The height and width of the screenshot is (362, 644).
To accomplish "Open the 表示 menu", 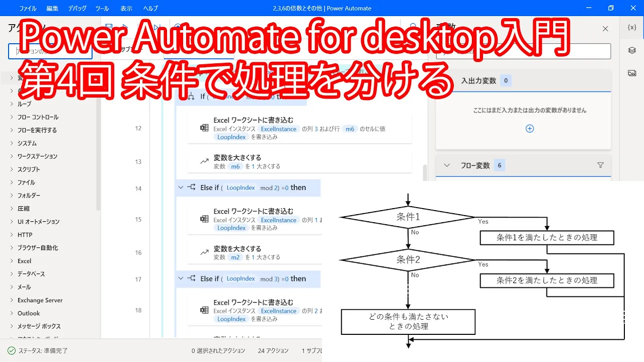I will (126, 9).
